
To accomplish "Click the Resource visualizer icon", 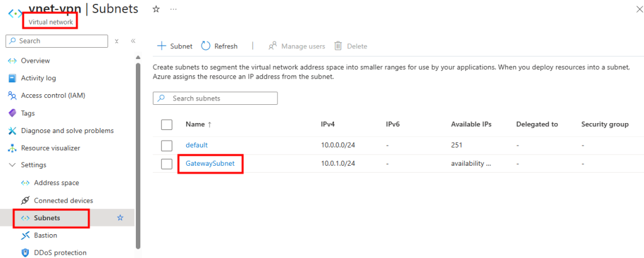I will coord(13,148).
